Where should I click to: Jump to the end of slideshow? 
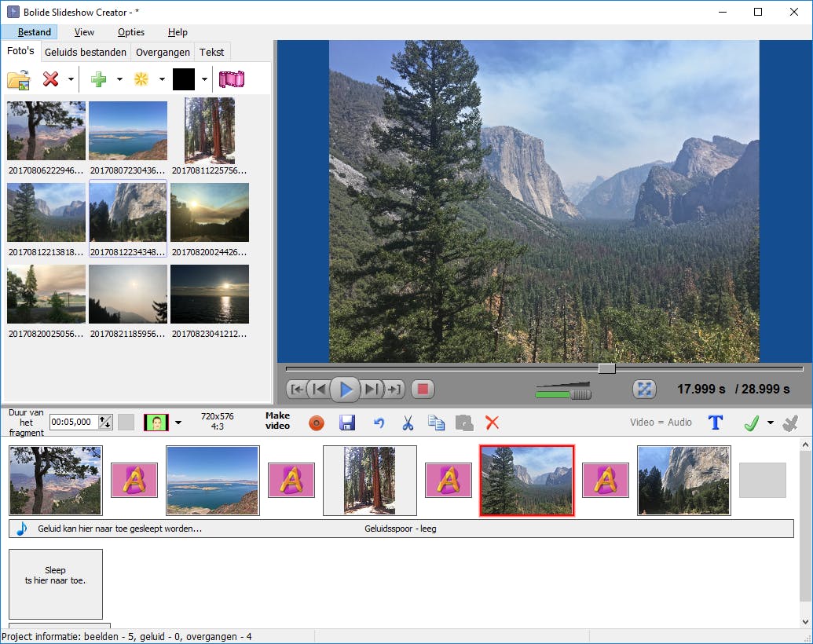pyautogui.click(x=394, y=389)
